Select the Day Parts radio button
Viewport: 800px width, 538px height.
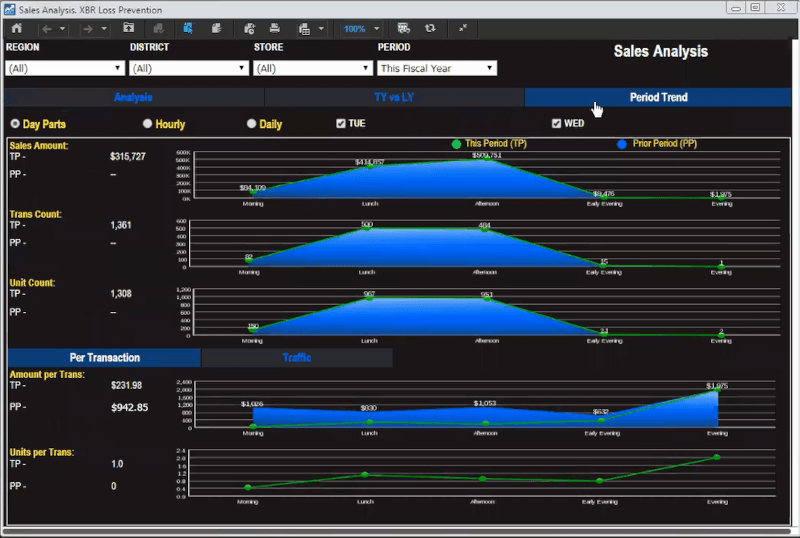tap(15, 124)
